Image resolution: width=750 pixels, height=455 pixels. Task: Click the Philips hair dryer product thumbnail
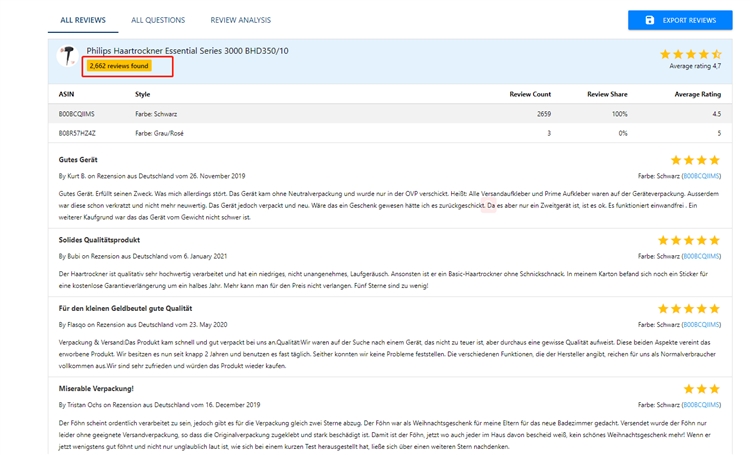pyautogui.click(x=68, y=57)
